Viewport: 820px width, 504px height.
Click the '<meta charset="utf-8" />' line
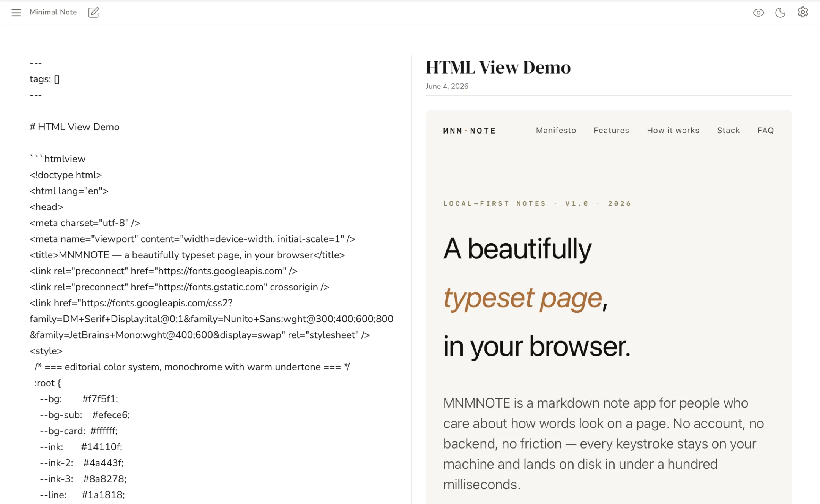click(x=85, y=223)
